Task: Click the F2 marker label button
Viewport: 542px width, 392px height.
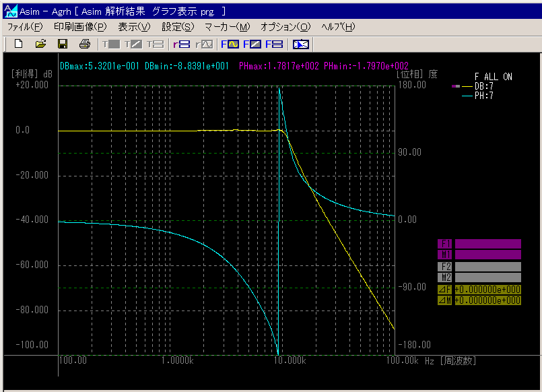Action: click(x=445, y=267)
